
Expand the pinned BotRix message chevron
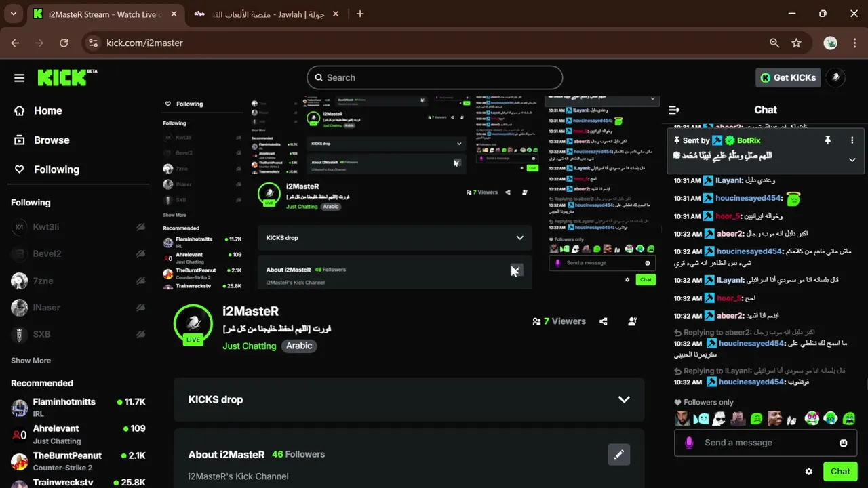tap(852, 160)
